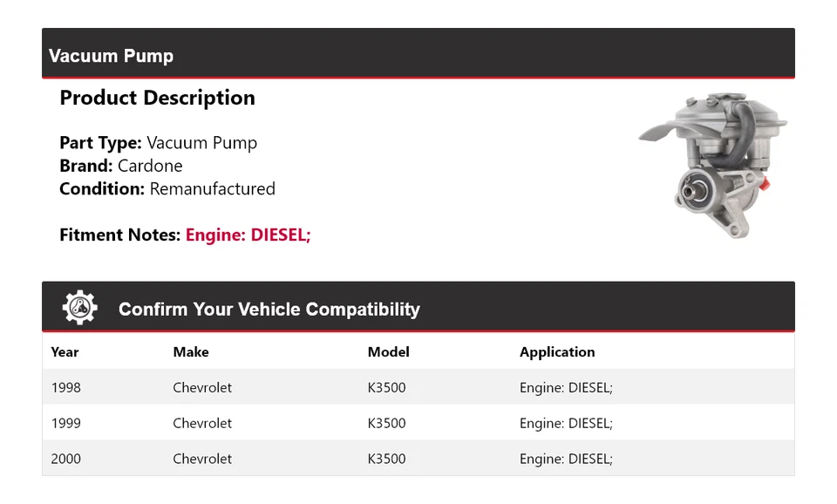Click K3500 in the 1999 row

386,423
